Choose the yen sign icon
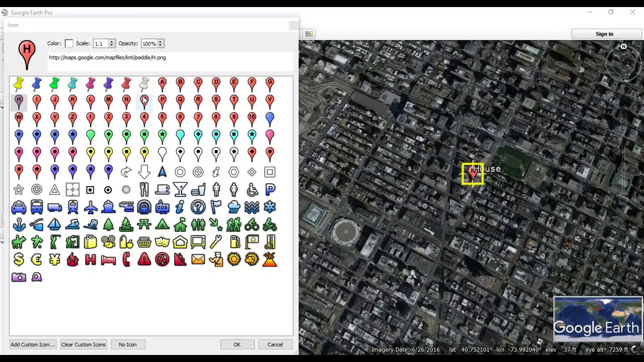 [54, 260]
